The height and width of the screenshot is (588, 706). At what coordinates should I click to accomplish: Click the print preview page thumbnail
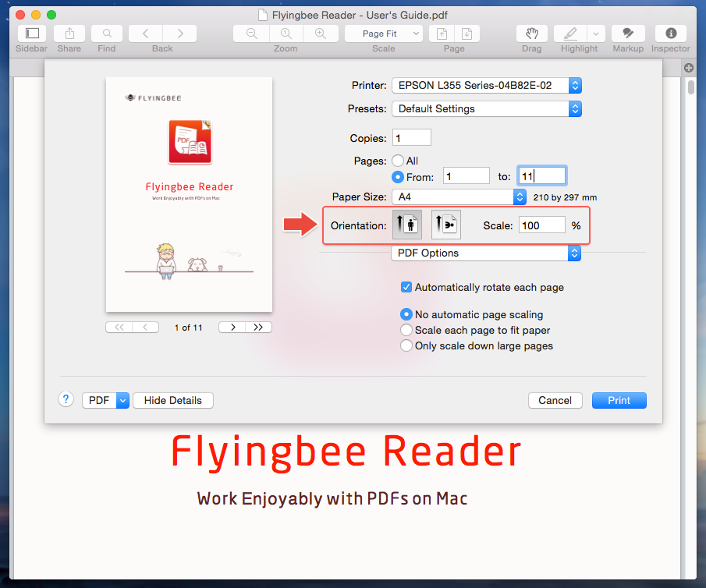[189, 194]
